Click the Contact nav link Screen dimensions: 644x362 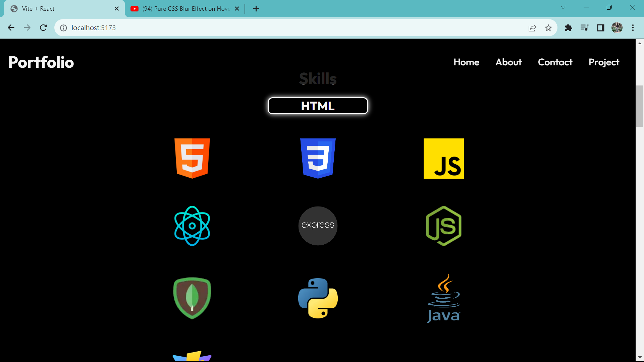pyautogui.click(x=555, y=62)
